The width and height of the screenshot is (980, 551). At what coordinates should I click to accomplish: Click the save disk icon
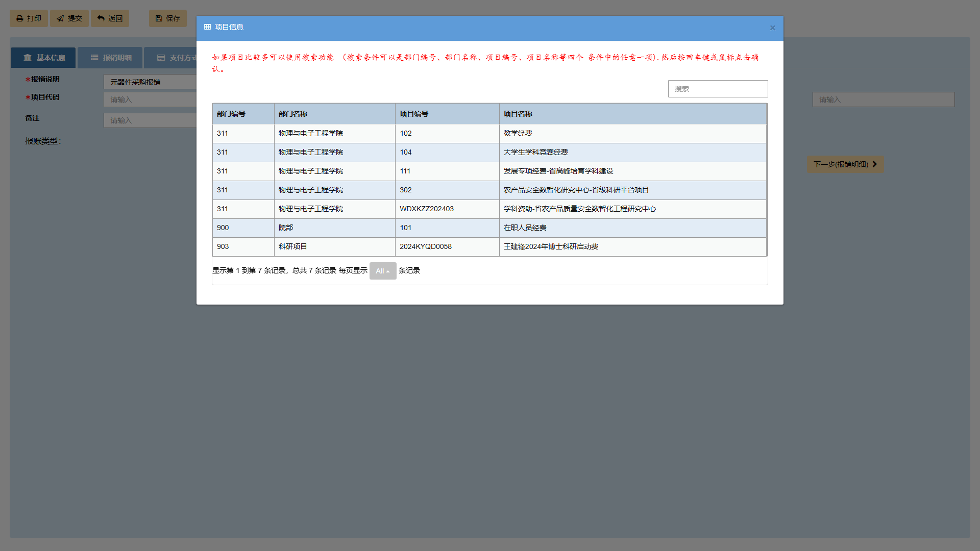point(159,18)
